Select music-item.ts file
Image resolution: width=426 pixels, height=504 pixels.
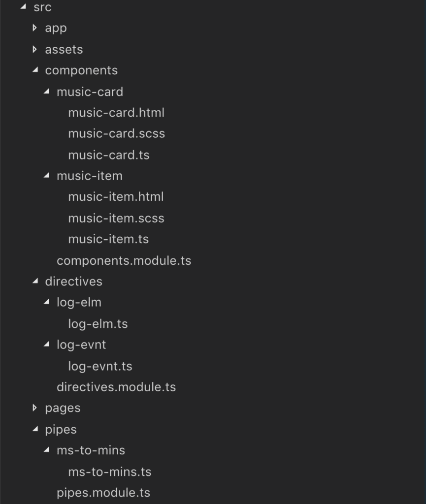pos(108,239)
